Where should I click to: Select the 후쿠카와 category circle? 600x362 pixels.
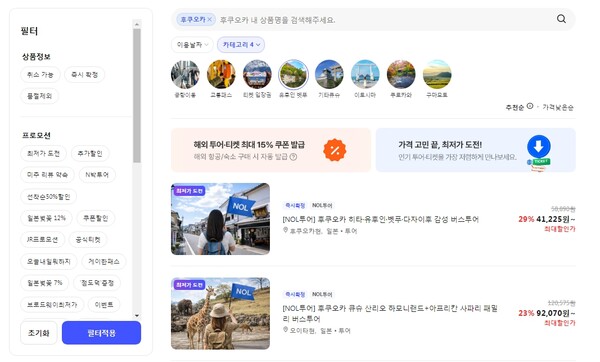[401, 74]
